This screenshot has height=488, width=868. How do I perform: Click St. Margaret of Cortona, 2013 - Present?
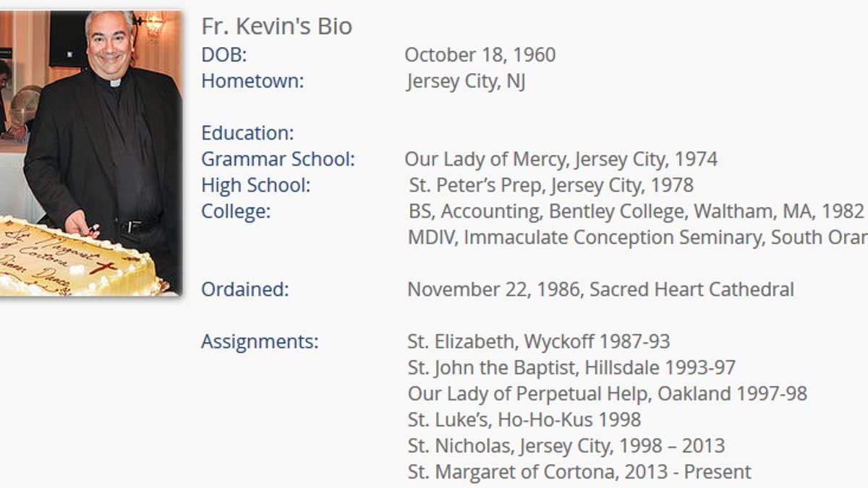click(x=579, y=471)
